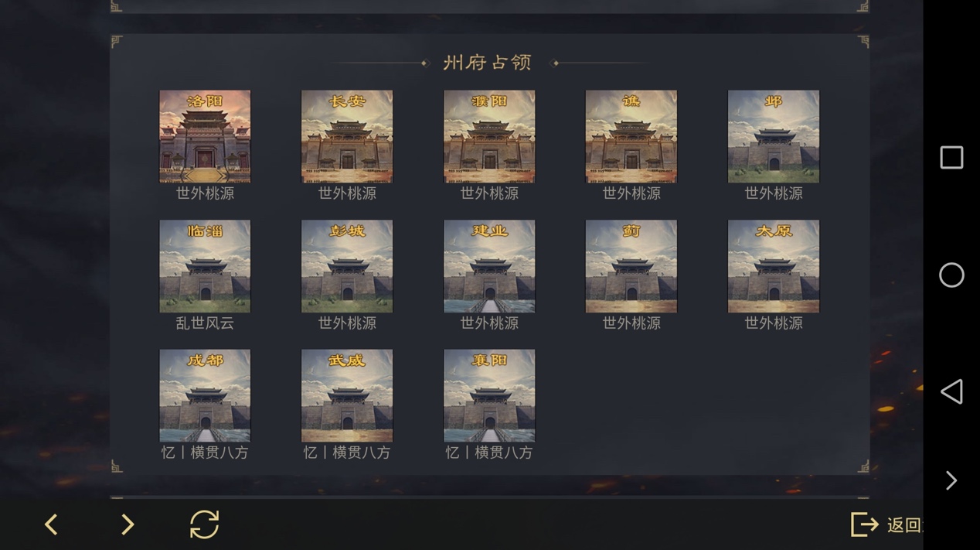
Task: Click the 乱世风云 label under 临淄
Action: pos(205,323)
